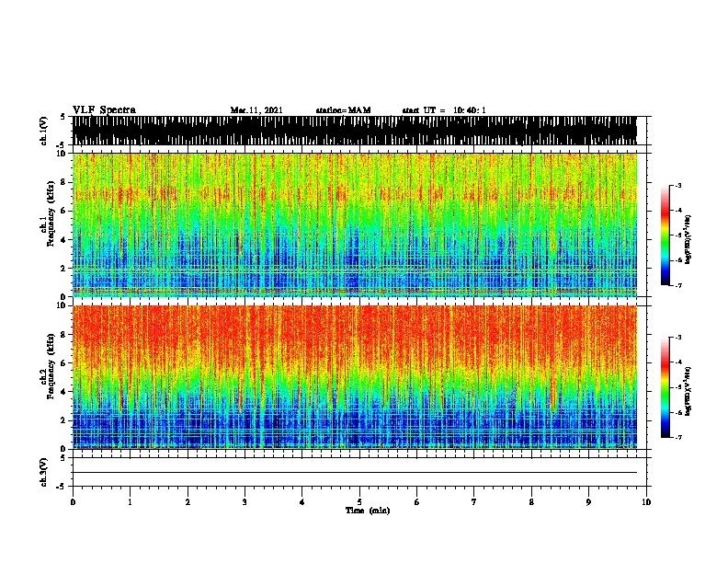Click the ch.1 color scale unit label
Image resolution: width=728 pixels, height=563 pixels.
688,239
